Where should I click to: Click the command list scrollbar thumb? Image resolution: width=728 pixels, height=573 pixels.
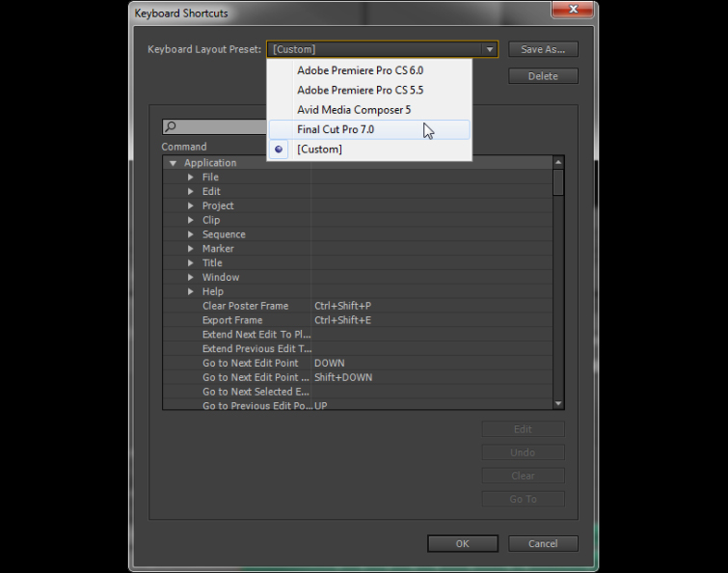tap(558, 182)
